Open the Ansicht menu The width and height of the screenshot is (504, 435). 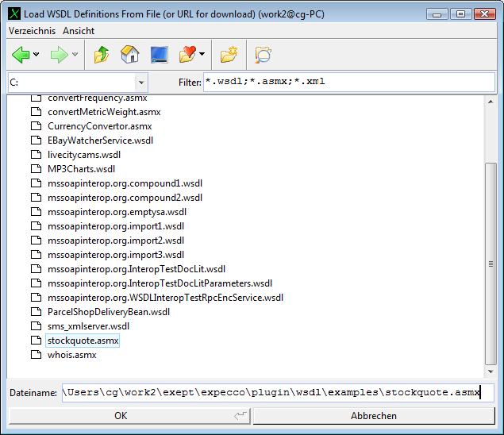79,30
